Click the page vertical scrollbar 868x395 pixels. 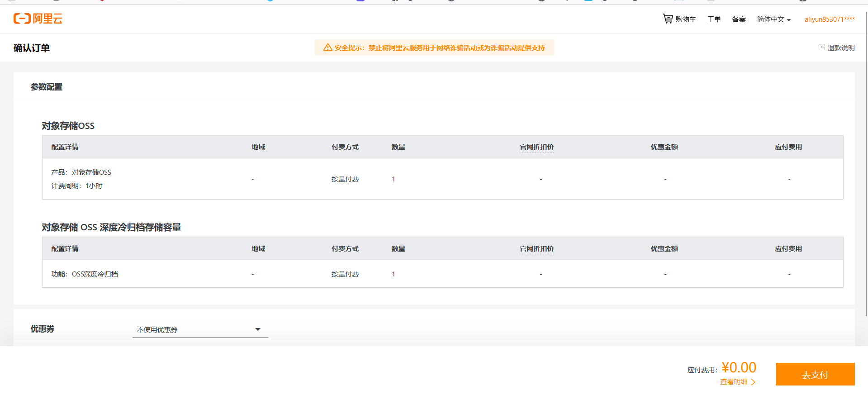[x=866, y=163]
